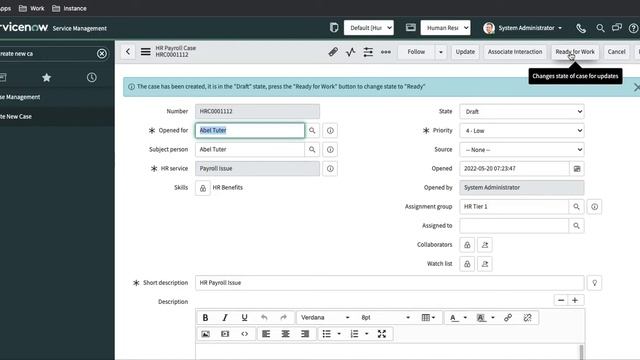Open the background color picker
Viewport: 640px width, 360px height.
(486, 318)
